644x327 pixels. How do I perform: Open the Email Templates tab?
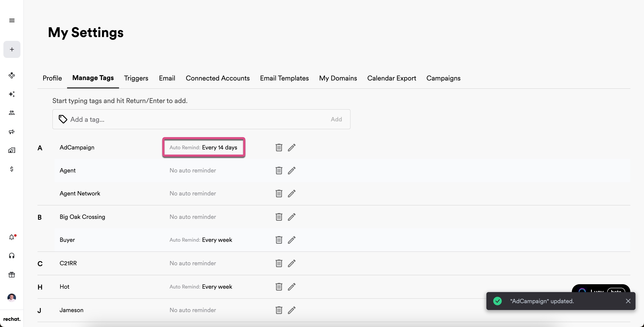284,78
